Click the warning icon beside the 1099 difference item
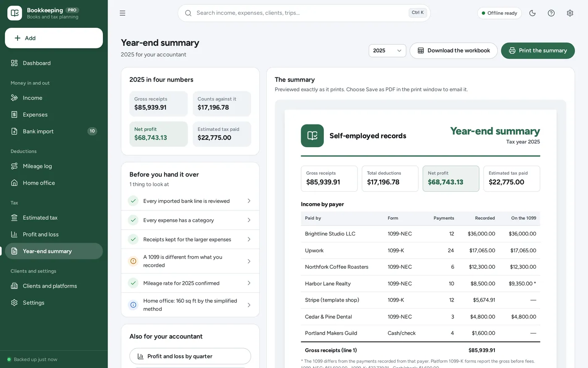Viewport: 588px width, 368px height. [x=133, y=261]
